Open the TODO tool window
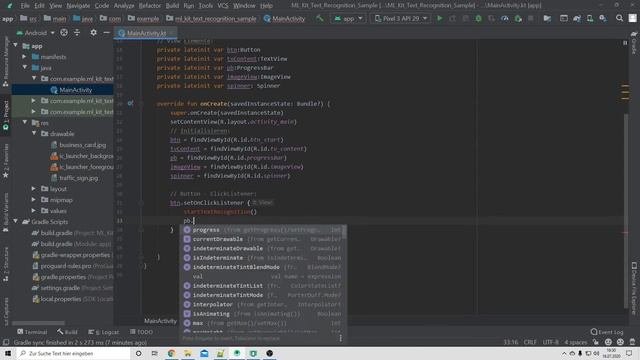640x360 pixels. 141,332
